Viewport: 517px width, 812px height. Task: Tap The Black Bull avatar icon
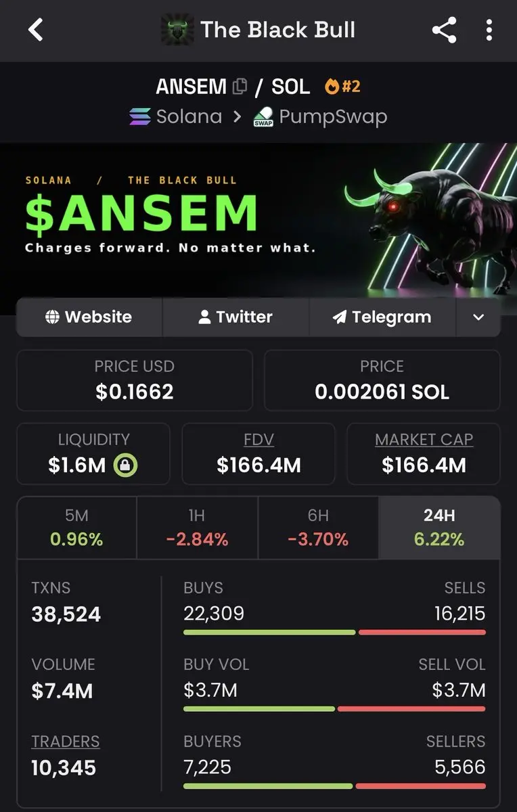(x=177, y=30)
